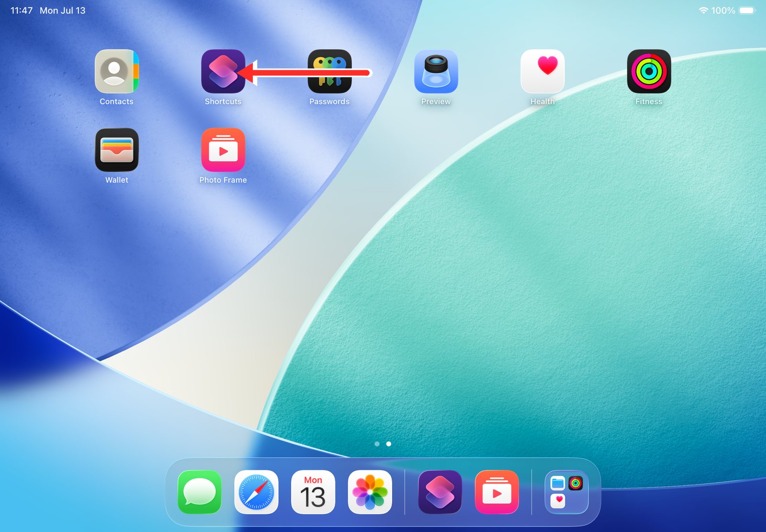The height and width of the screenshot is (532, 766).
Task: Open the recent Shortcuts app in dock
Action: pos(440,492)
